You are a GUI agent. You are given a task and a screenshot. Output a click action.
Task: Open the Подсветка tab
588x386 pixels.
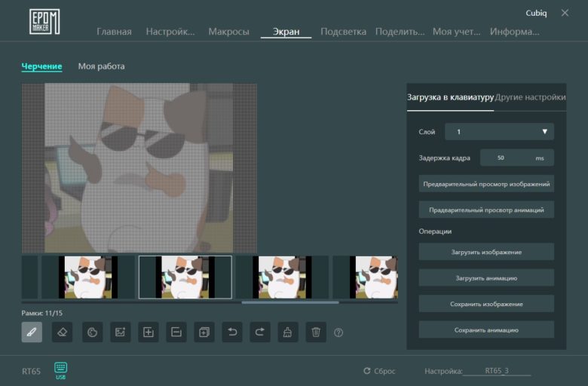click(x=343, y=32)
